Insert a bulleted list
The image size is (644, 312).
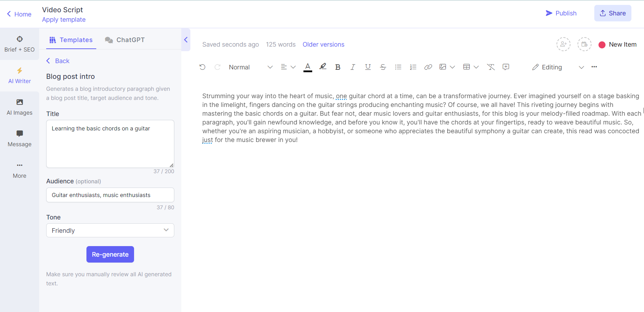tap(398, 67)
